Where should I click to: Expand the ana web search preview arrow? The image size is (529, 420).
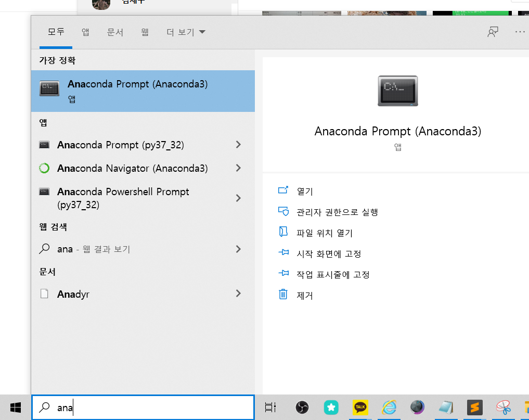239,249
